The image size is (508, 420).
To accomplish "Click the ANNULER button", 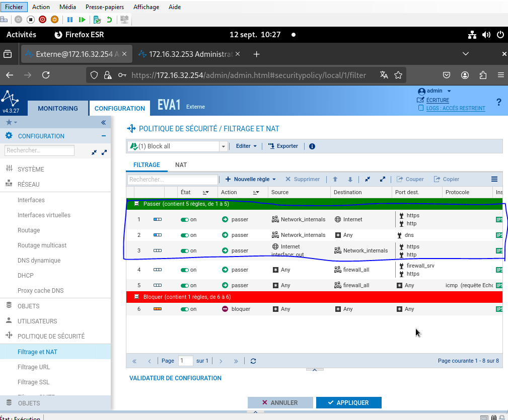I will (x=280, y=403).
